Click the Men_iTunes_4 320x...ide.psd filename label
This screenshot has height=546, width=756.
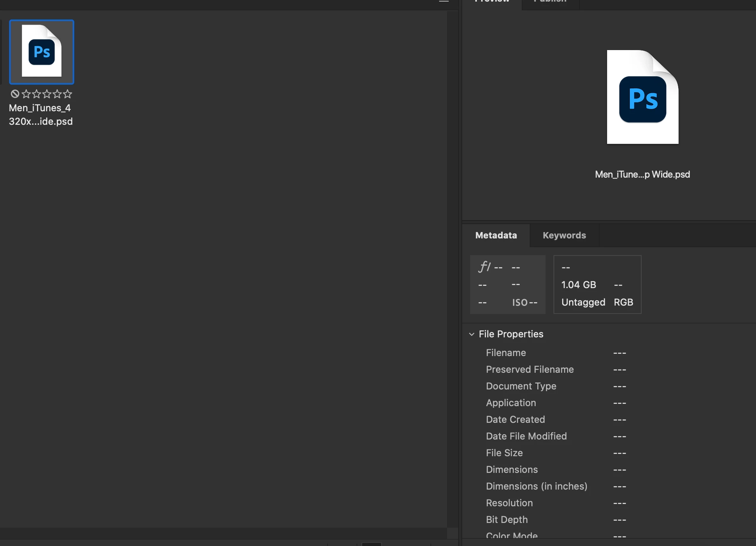pos(41,114)
